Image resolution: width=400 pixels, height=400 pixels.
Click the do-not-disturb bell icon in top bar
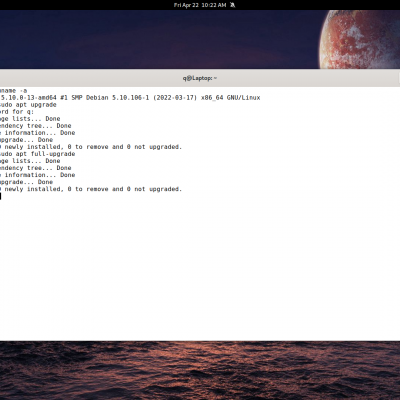(x=233, y=5)
